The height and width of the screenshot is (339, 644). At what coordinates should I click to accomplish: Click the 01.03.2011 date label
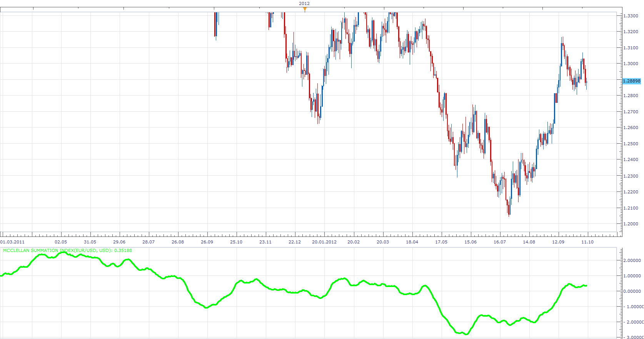13,242
